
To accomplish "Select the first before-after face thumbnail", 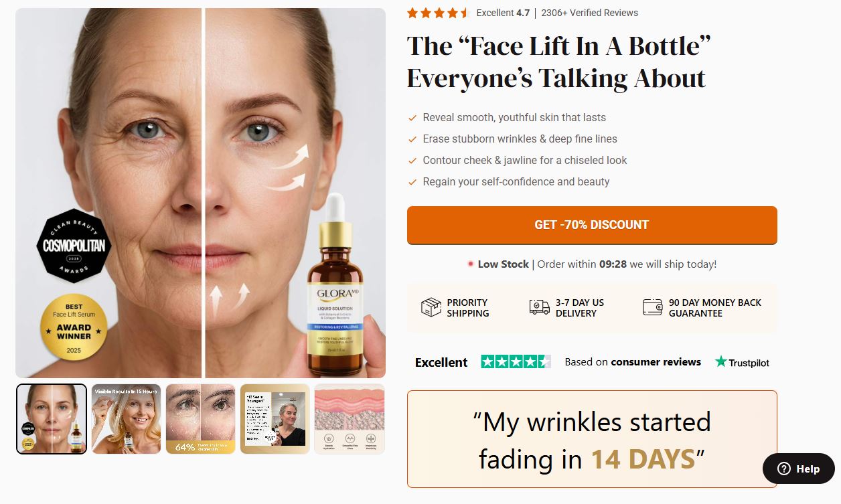I will tap(52, 419).
